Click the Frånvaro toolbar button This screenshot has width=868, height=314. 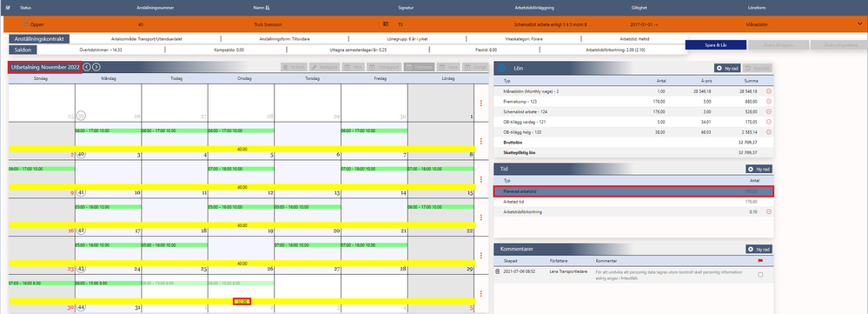click(419, 68)
